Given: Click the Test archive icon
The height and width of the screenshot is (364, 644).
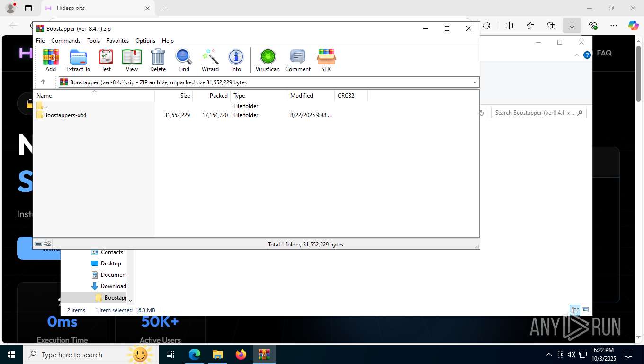Looking at the screenshot, I should pyautogui.click(x=106, y=60).
